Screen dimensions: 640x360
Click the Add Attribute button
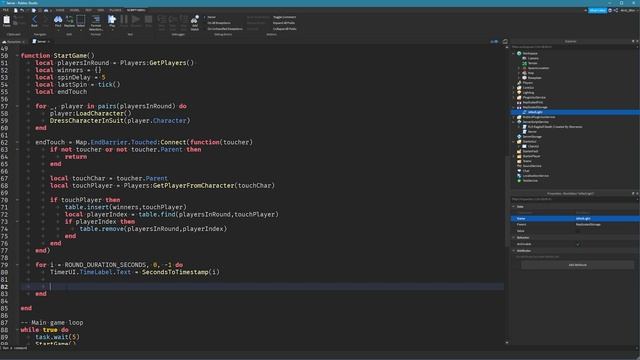(578, 265)
